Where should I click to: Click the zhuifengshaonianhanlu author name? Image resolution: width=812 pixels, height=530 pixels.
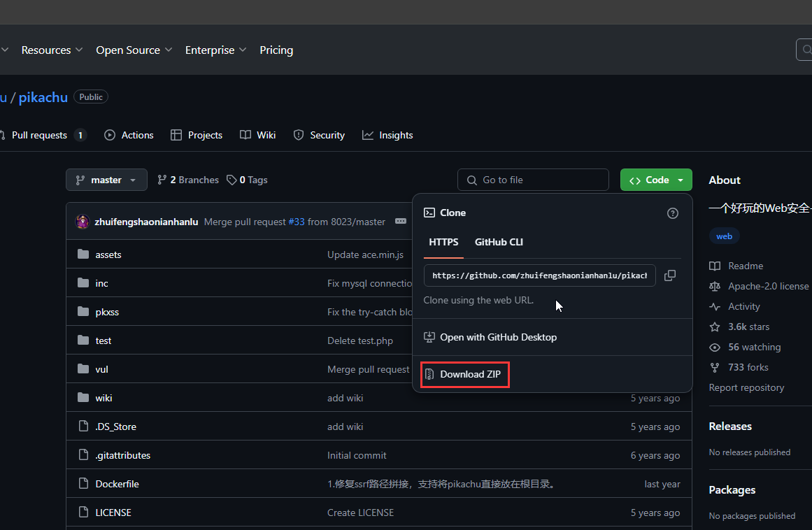click(x=146, y=222)
